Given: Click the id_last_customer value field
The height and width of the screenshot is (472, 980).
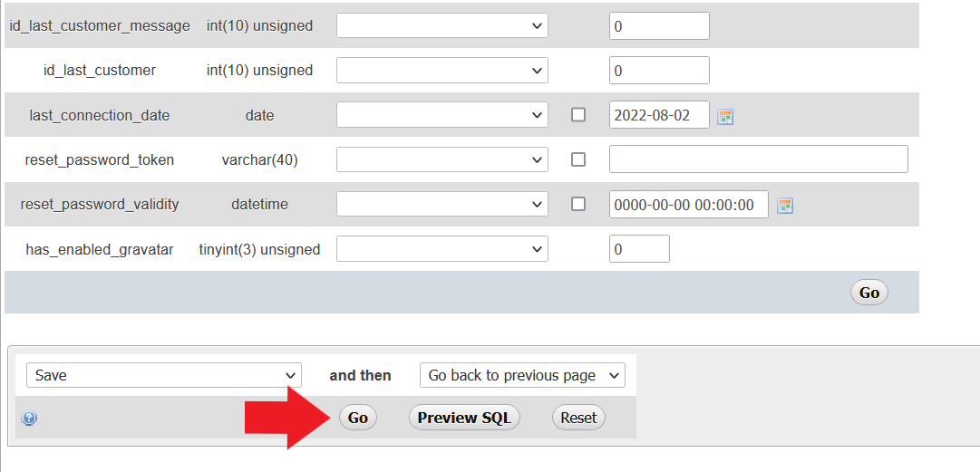Looking at the screenshot, I should pyautogui.click(x=659, y=70).
